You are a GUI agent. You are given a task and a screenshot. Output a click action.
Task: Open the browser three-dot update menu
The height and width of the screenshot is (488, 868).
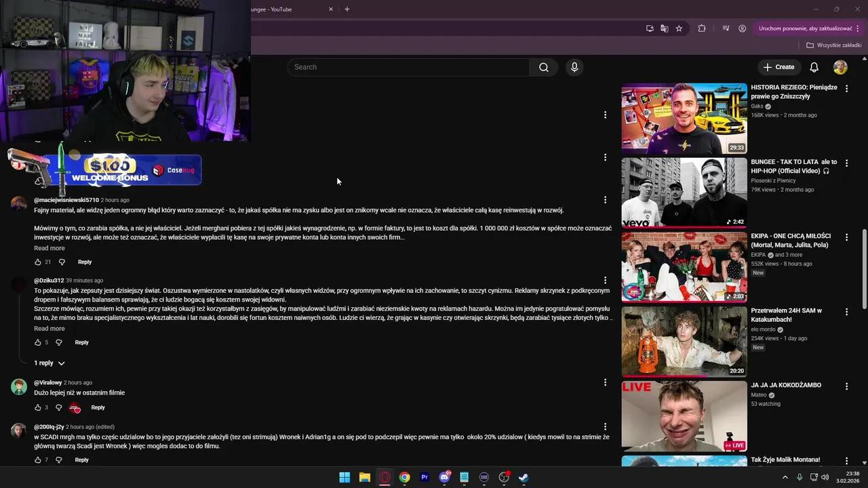[858, 28]
